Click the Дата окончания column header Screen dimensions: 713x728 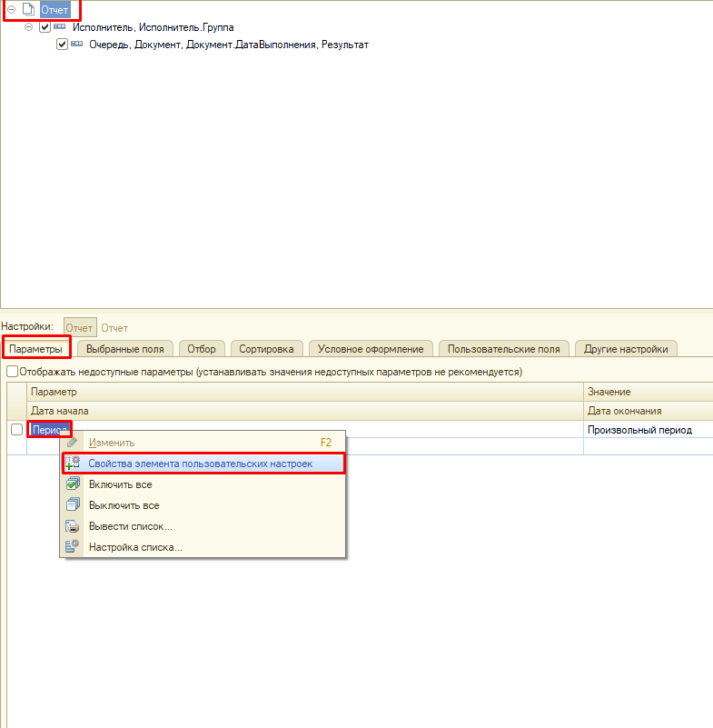pyautogui.click(x=648, y=411)
